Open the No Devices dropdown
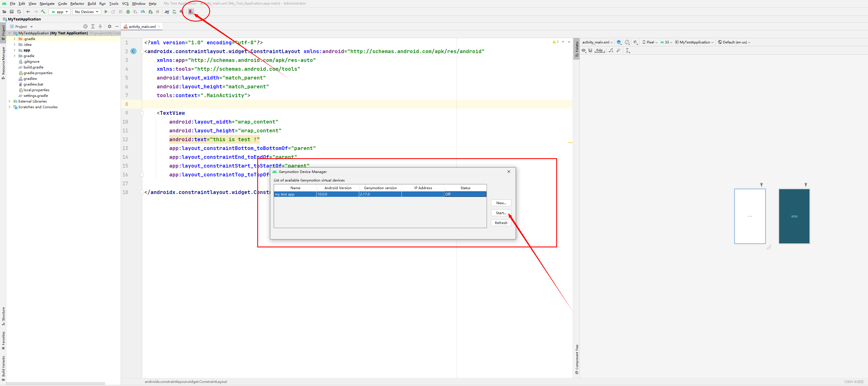Image resolution: width=868 pixels, height=386 pixels. 87,12
